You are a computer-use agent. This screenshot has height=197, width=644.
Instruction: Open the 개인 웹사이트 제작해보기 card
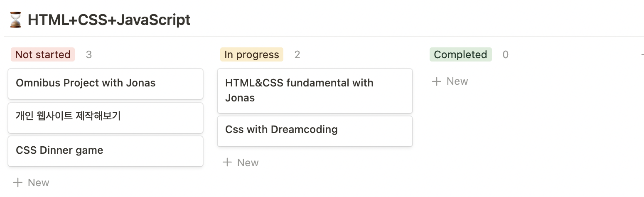106,118
